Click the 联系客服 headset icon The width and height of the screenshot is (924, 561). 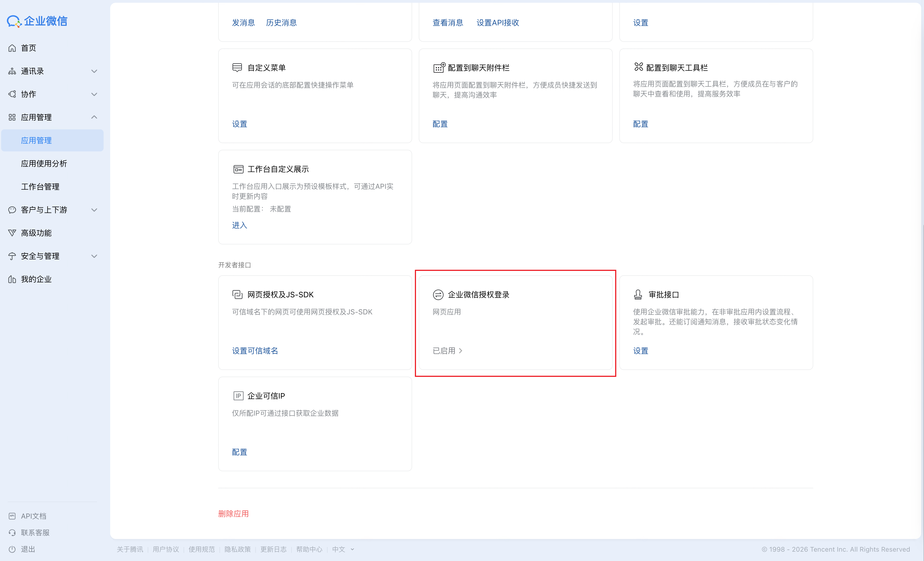coord(12,533)
